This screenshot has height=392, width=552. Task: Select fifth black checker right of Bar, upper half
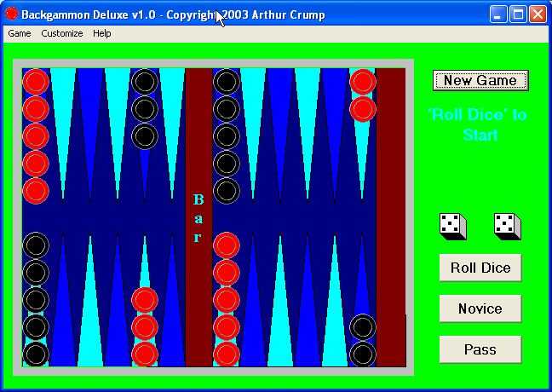click(227, 191)
